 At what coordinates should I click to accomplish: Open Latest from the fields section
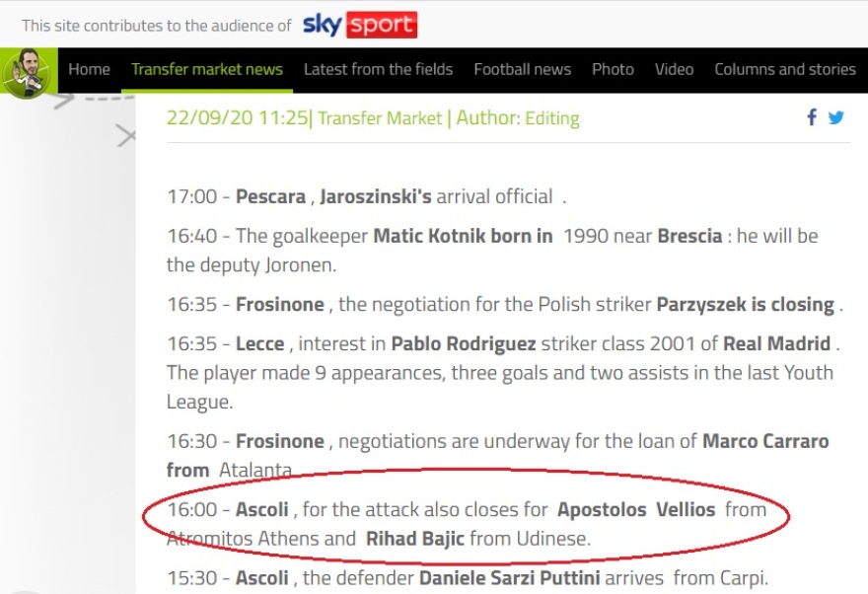pyautogui.click(x=378, y=69)
